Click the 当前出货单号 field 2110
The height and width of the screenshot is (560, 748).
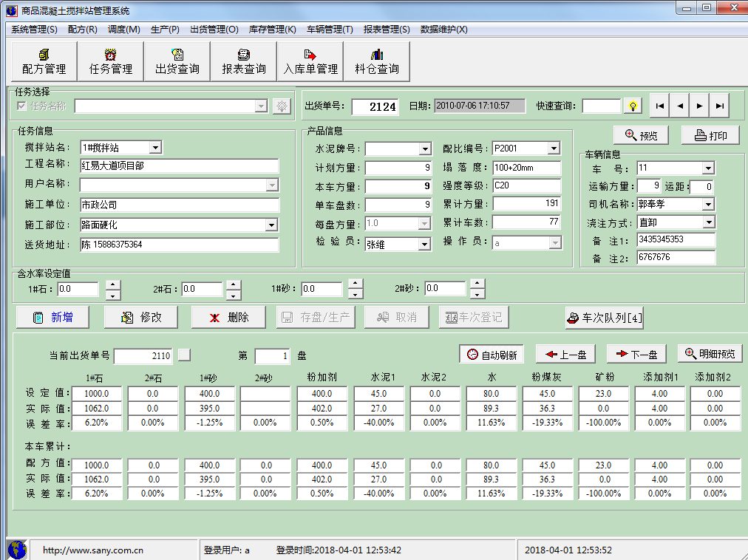pyautogui.click(x=143, y=356)
